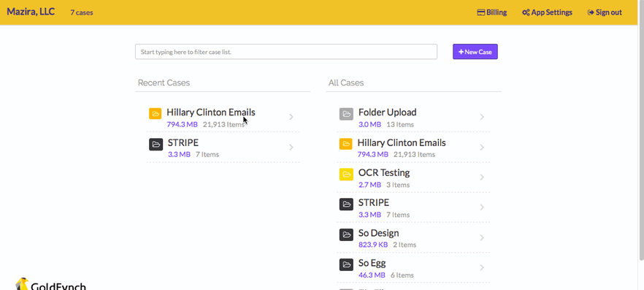
Task: Open the STRIPE case from Recent Cases
Action: [183, 142]
